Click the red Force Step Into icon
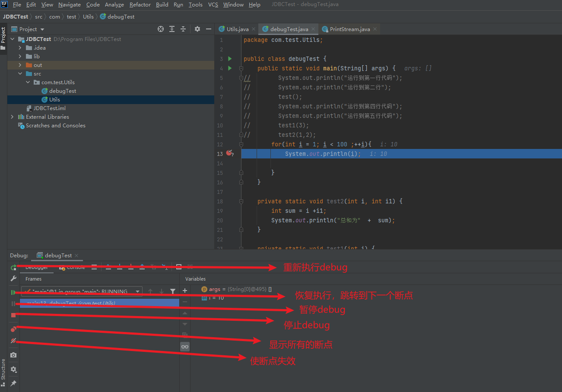Screen dimensions: 562x392 [x=131, y=267]
